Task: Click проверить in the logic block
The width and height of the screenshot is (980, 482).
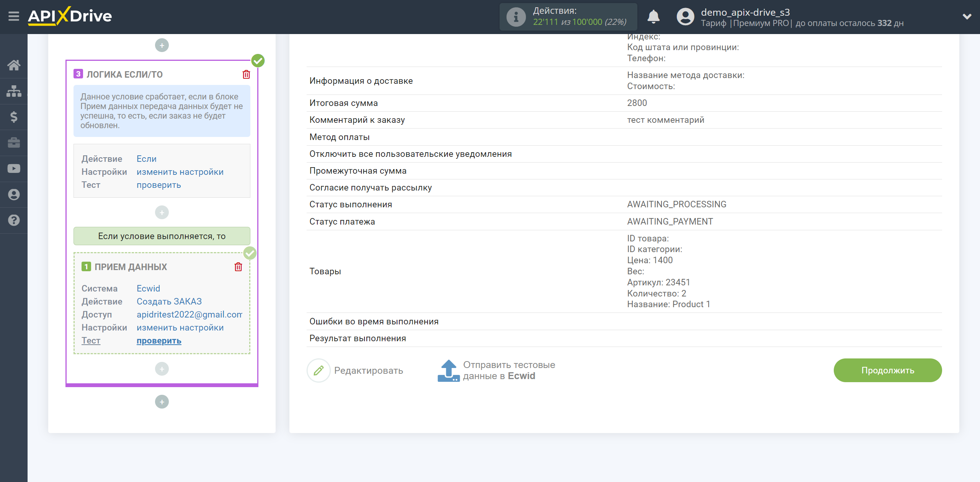Action: [x=159, y=185]
